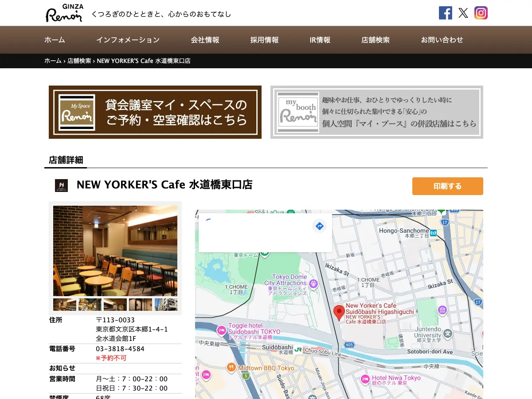Click the Ginza Renoir logo
Image resolution: width=532 pixels, height=399 pixels.
65,13
